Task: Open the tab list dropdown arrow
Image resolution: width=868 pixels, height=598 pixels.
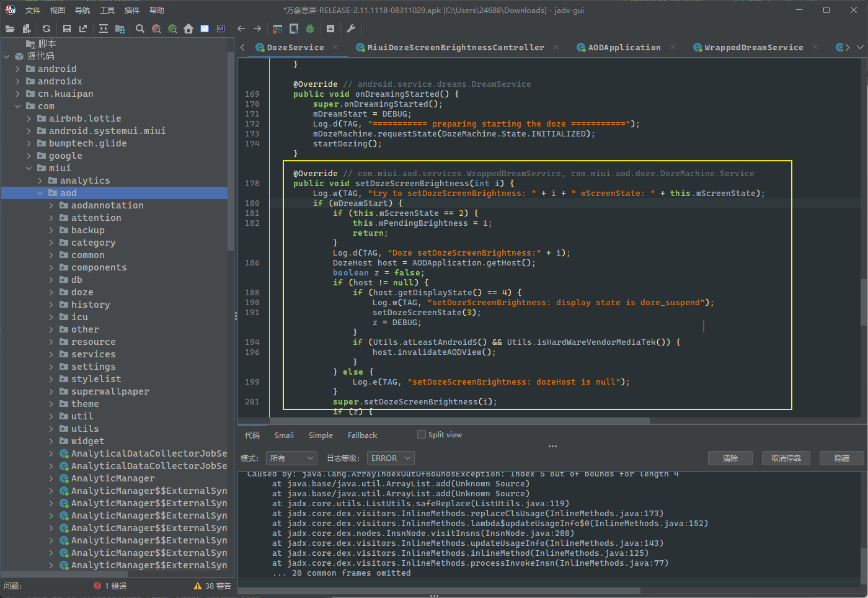Action: click(860, 47)
